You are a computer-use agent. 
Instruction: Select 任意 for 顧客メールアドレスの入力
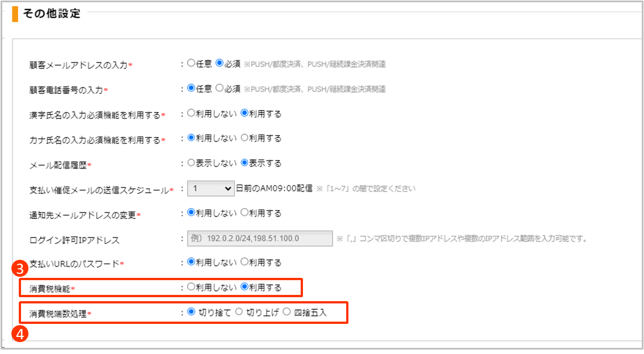point(191,64)
